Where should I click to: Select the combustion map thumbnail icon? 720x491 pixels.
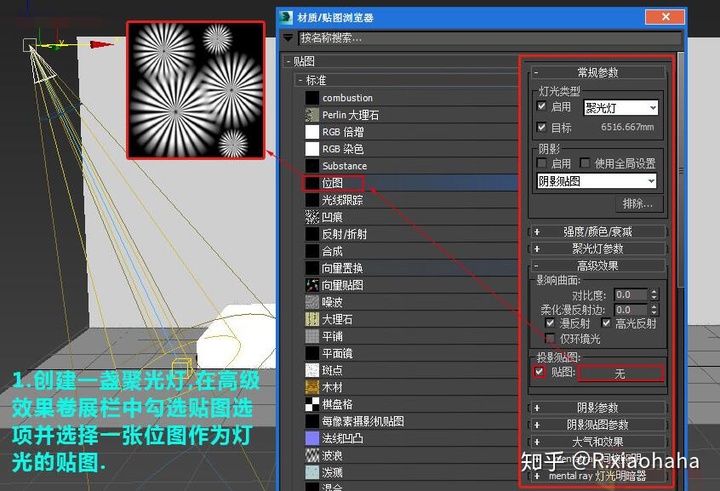tap(312, 98)
